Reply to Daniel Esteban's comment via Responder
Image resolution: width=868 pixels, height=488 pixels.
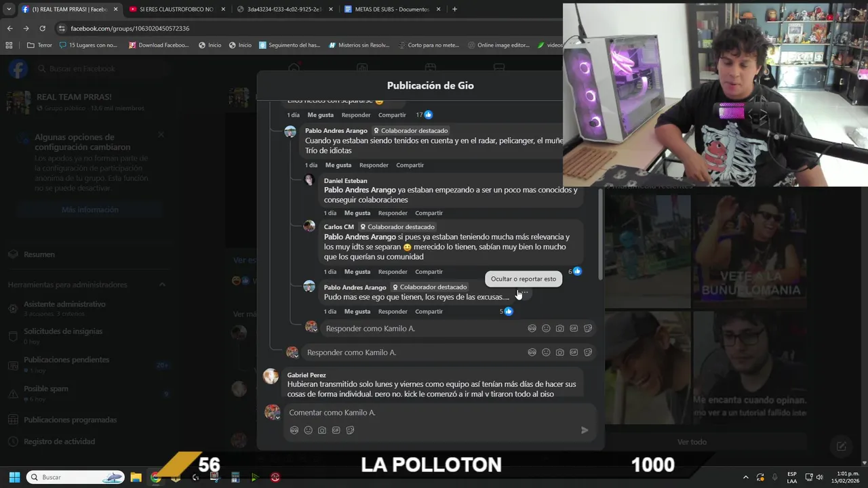tap(393, 213)
